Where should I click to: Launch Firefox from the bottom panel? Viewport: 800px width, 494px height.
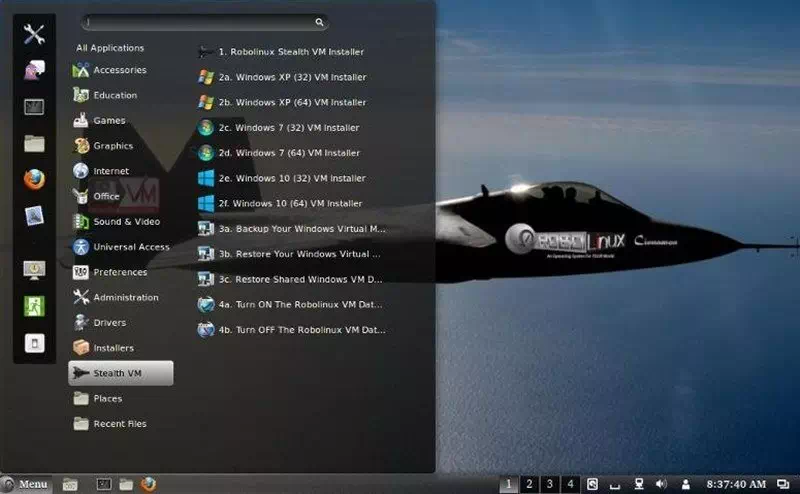point(148,484)
